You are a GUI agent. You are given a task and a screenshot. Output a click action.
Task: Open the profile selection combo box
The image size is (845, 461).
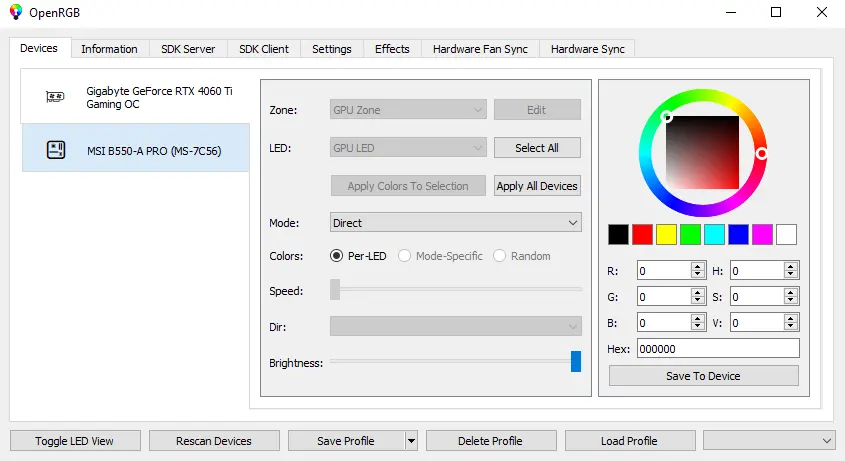coord(770,441)
